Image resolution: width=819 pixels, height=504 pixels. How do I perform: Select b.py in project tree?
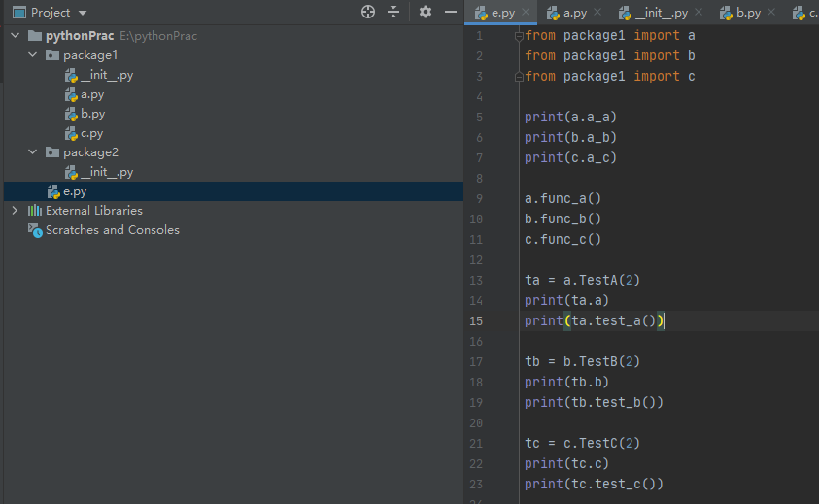pyautogui.click(x=93, y=114)
